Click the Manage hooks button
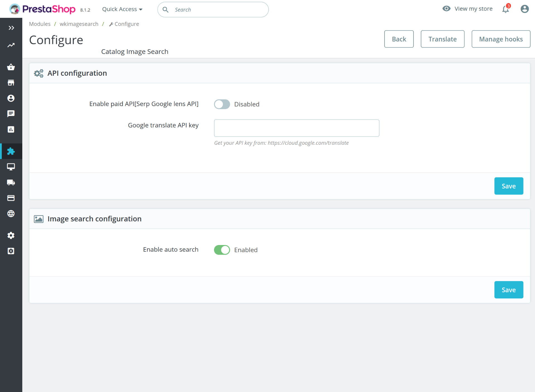Image resolution: width=535 pixels, height=392 pixels. tap(501, 39)
